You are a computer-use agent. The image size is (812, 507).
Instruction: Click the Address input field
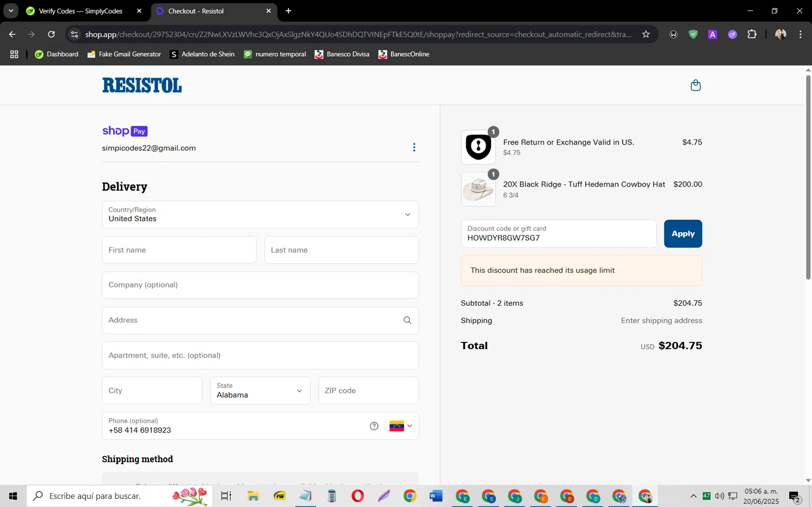260,320
